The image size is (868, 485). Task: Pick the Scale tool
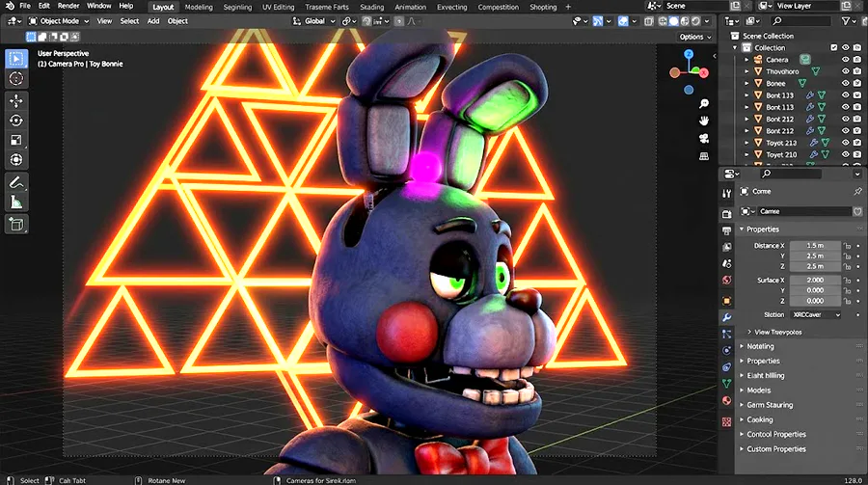[x=16, y=140]
